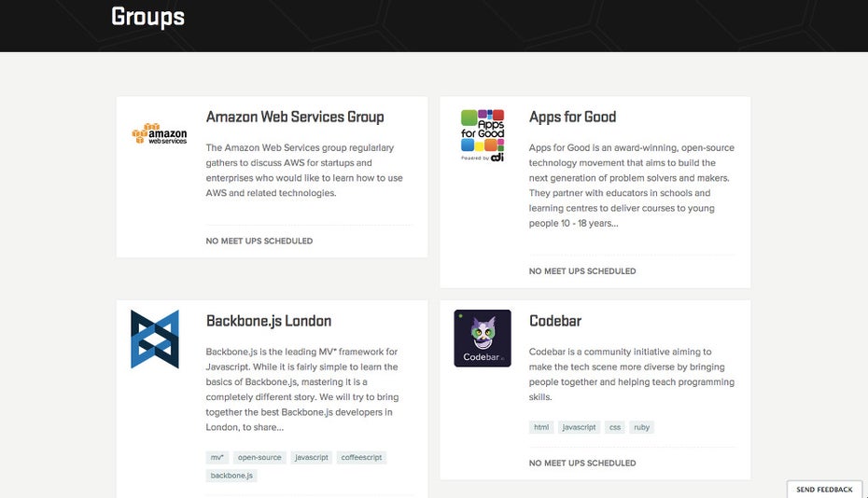Click the Amazon Web Services logo
Image resolution: width=868 pixels, height=498 pixels.
pyautogui.click(x=160, y=134)
